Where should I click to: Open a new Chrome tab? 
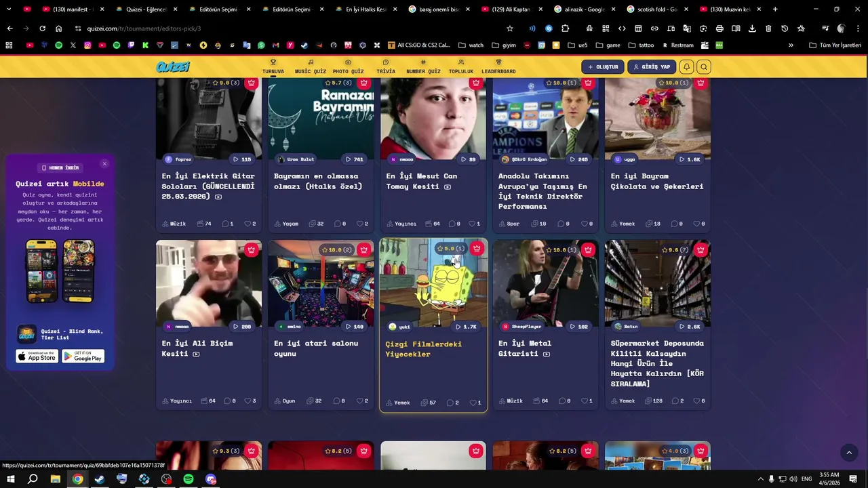(x=775, y=9)
